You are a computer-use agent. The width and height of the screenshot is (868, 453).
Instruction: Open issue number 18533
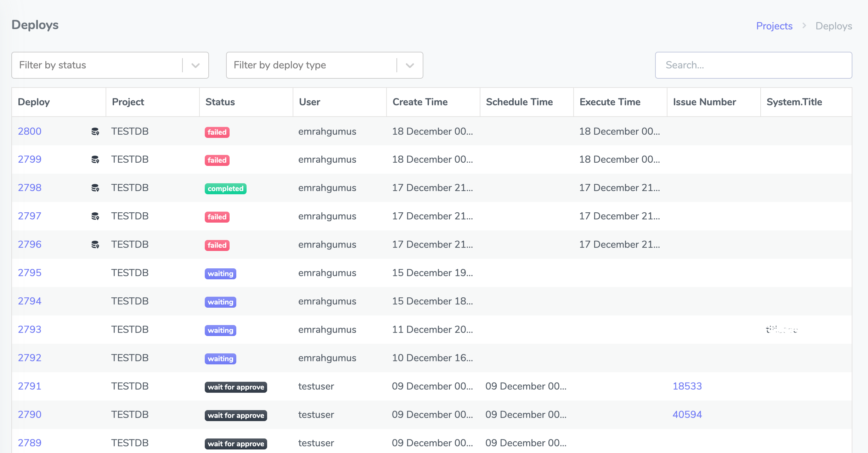(687, 386)
